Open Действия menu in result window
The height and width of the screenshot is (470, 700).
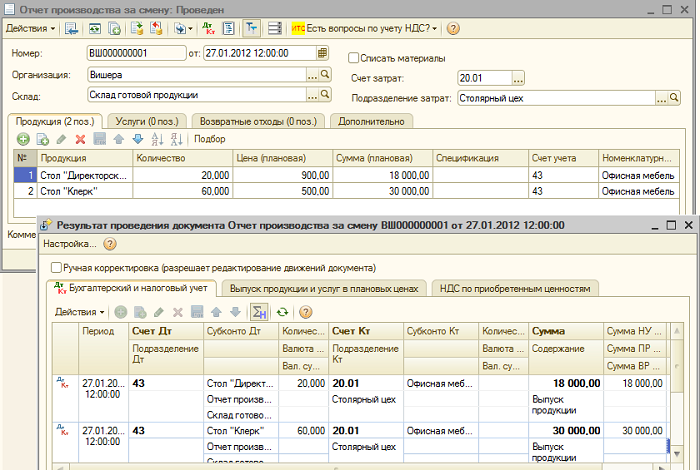tap(79, 312)
